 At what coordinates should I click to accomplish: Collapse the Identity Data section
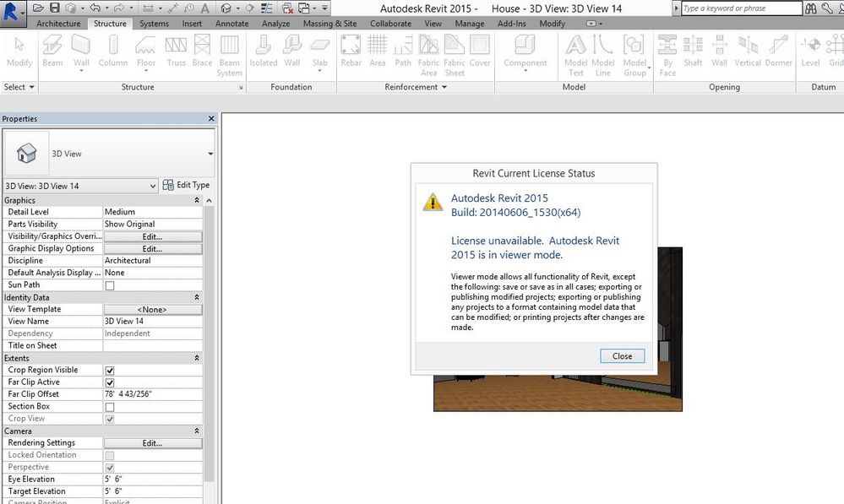click(197, 297)
